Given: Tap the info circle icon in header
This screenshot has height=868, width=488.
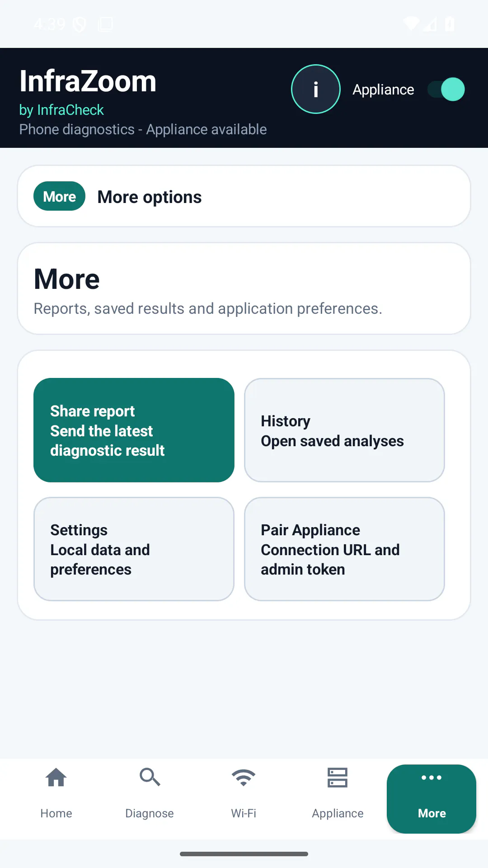Looking at the screenshot, I should click(x=315, y=89).
